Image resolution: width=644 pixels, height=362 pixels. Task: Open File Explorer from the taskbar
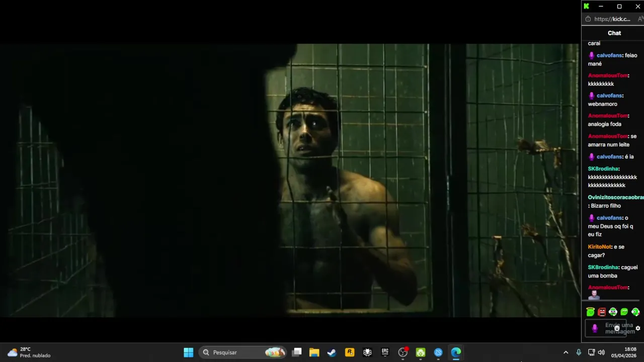pyautogui.click(x=314, y=352)
